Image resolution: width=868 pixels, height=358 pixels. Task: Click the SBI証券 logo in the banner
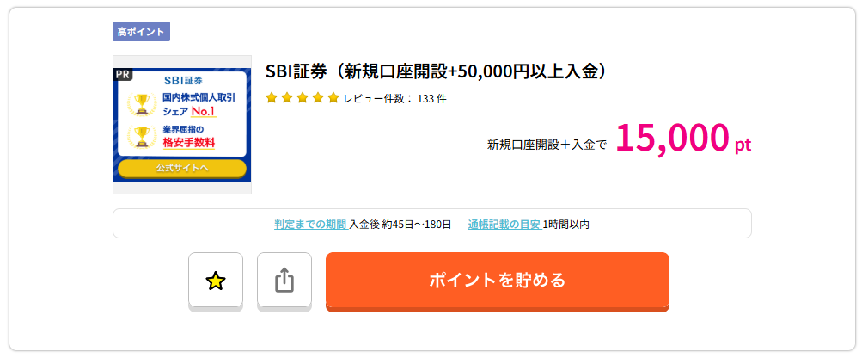(x=183, y=80)
